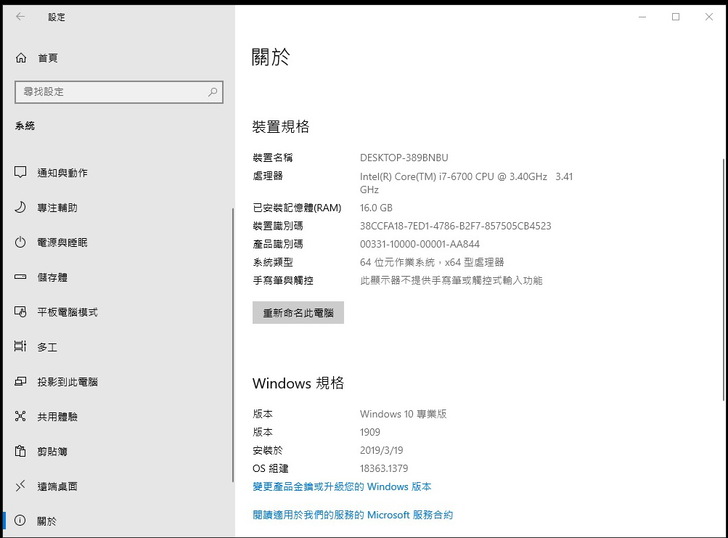Click the 平板電腦模式 tablet icon
The height and width of the screenshot is (538, 728).
tap(21, 312)
